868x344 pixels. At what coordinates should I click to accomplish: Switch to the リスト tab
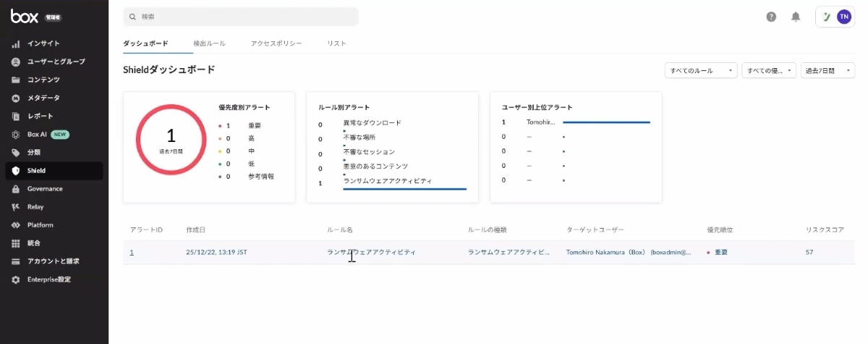click(336, 43)
